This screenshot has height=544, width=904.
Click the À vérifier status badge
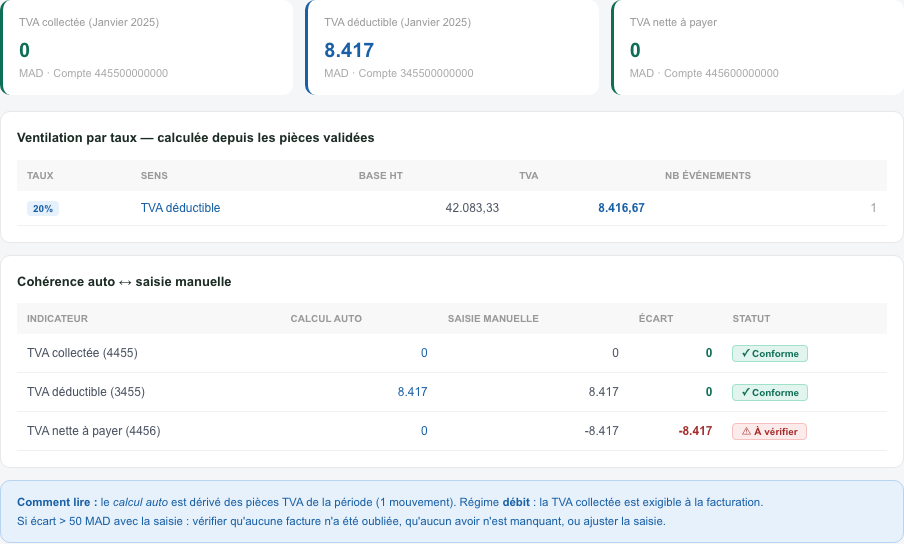pyautogui.click(x=769, y=432)
